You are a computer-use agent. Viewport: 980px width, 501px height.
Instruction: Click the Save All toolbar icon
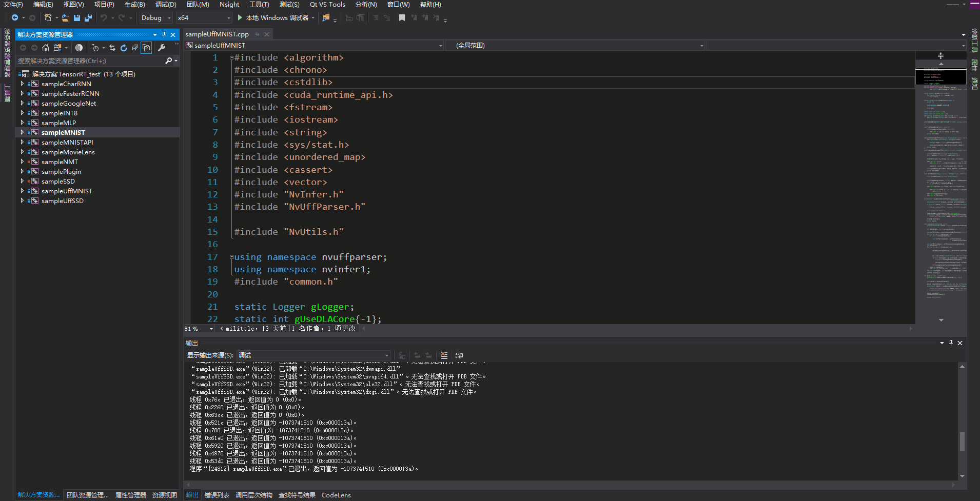(88, 18)
